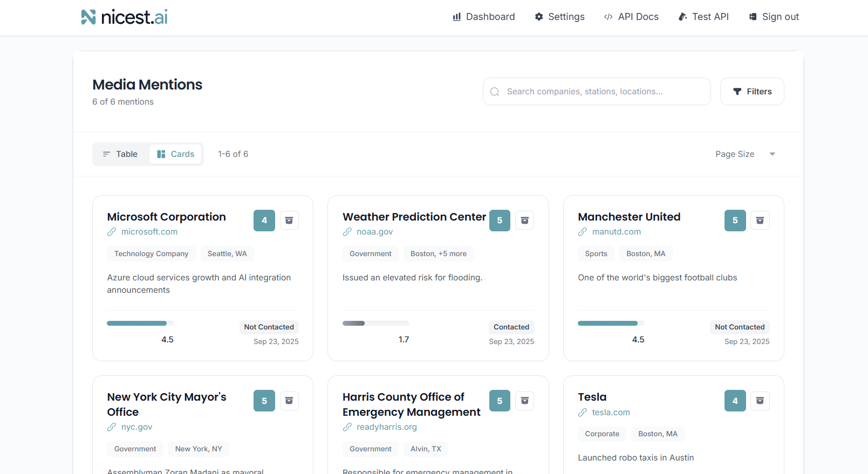Image resolution: width=868 pixels, height=474 pixels.
Task: Open the Settings page
Action: coord(559,17)
